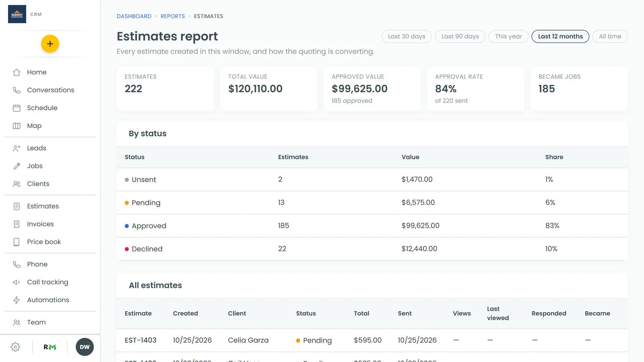Go to Dashboard breadcrumb link
Image resolution: width=644 pixels, height=362 pixels.
tap(134, 16)
